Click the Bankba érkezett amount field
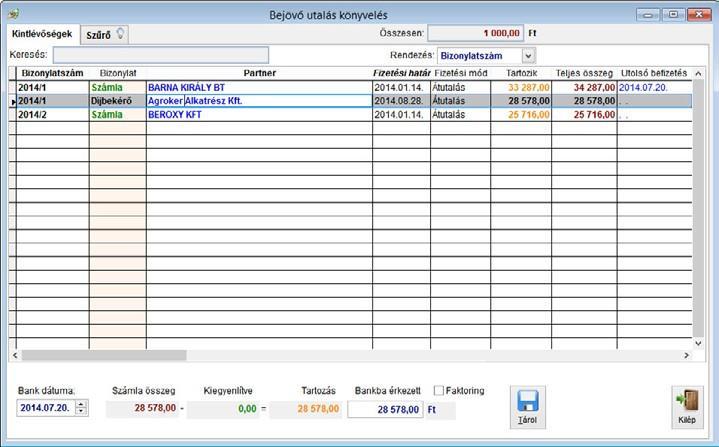This screenshot has height=447, width=719. coord(385,409)
